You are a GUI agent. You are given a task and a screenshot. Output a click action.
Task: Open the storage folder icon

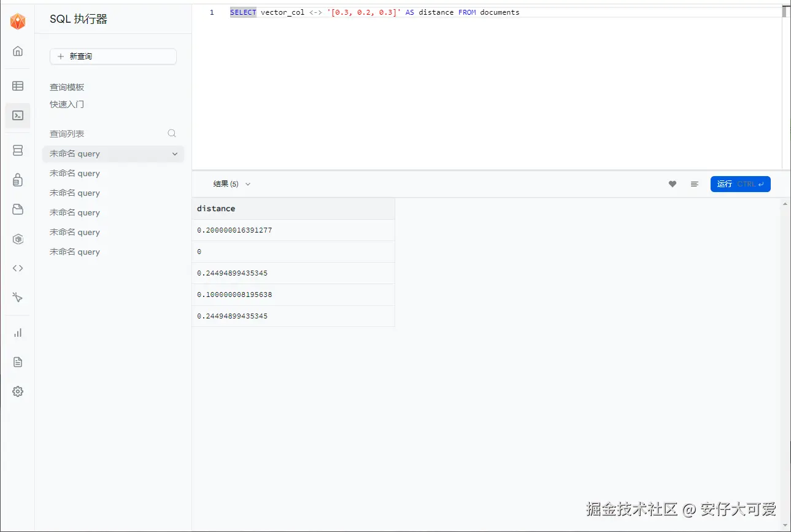(18, 209)
